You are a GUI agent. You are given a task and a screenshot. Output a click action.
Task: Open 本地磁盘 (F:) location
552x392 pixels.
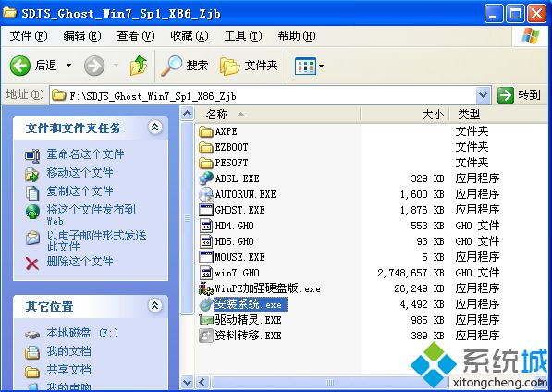[x=82, y=333]
